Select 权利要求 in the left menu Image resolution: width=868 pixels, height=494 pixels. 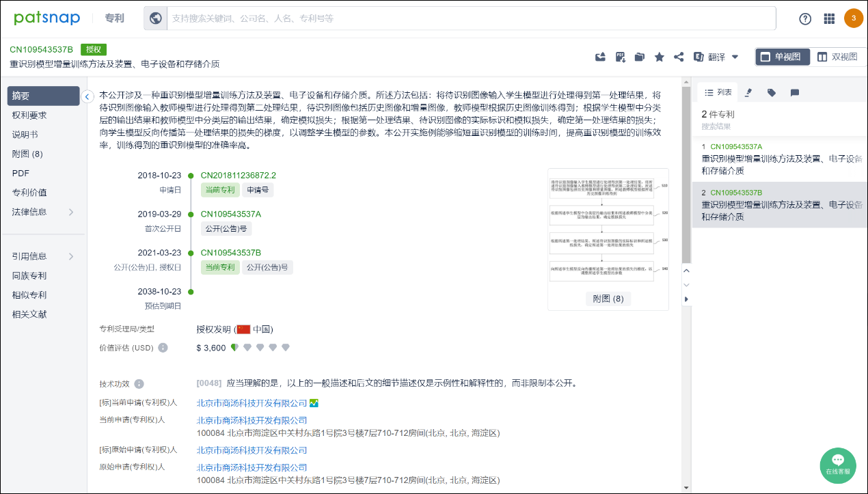coord(29,115)
